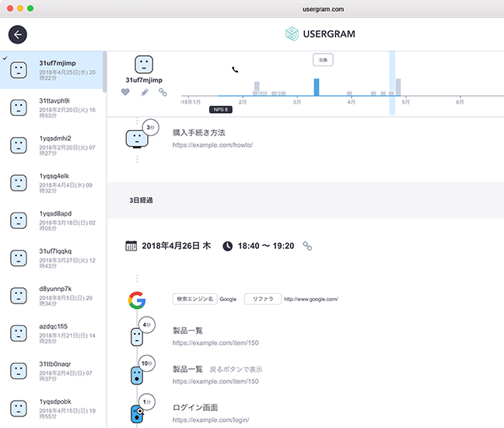The width and height of the screenshot is (504, 428).
Task: Click the link icon under user name
Action: click(x=163, y=92)
